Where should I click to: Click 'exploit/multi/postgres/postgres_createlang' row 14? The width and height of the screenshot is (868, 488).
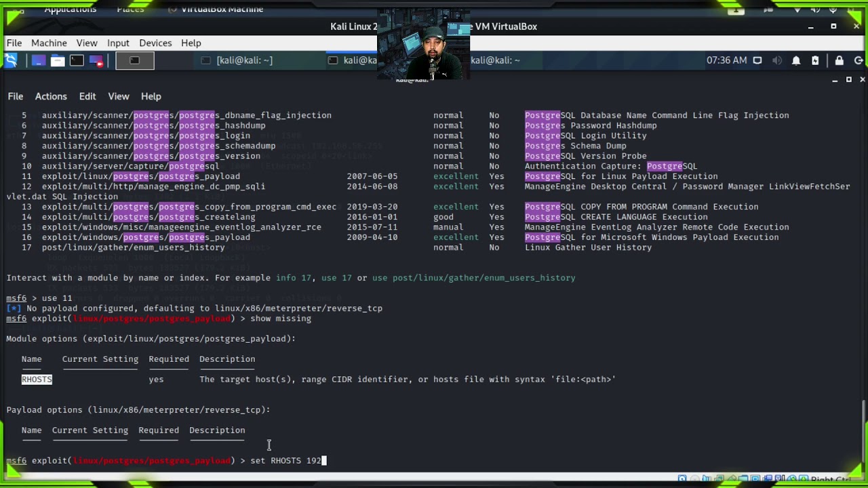tap(149, 217)
